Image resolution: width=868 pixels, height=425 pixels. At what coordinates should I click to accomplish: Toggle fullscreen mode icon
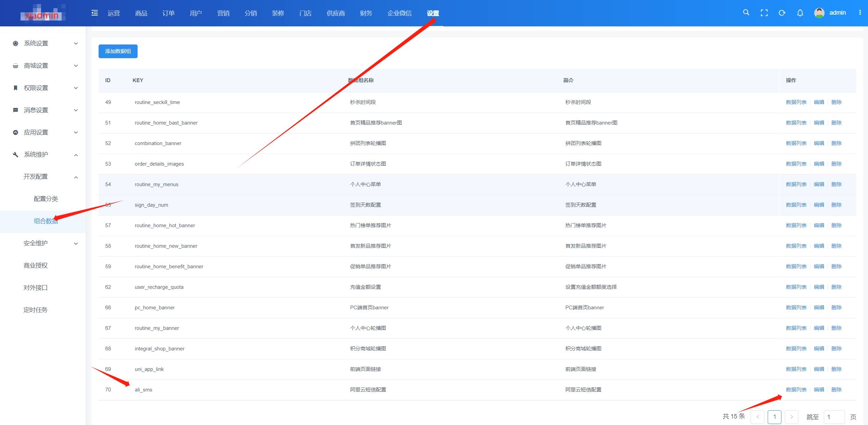(764, 13)
